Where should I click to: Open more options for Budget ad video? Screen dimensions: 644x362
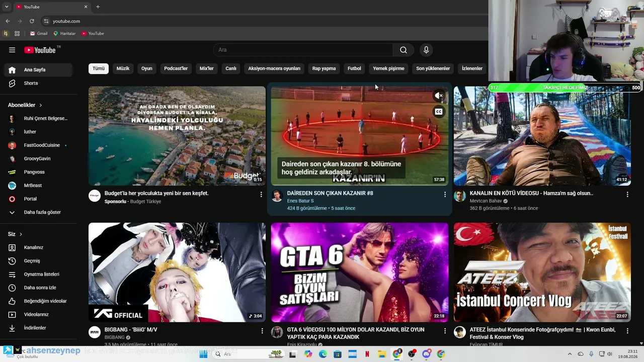pyautogui.click(x=261, y=194)
